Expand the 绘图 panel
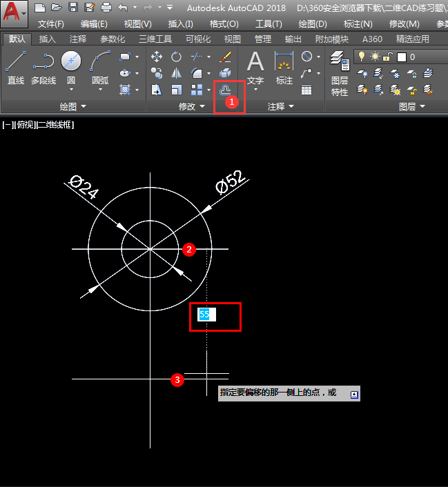The image size is (448, 487). coord(72,106)
